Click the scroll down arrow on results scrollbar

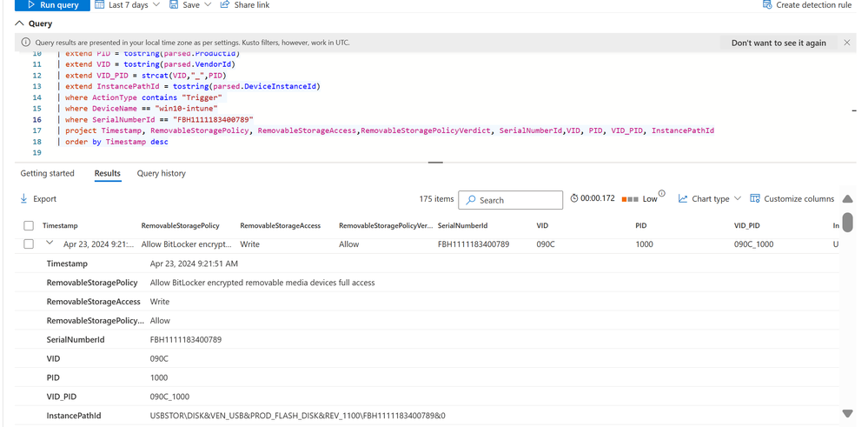847,413
